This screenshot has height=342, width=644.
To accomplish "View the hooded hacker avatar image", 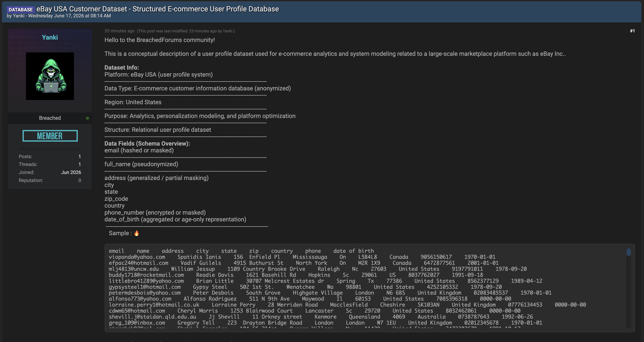I will 50,76.
